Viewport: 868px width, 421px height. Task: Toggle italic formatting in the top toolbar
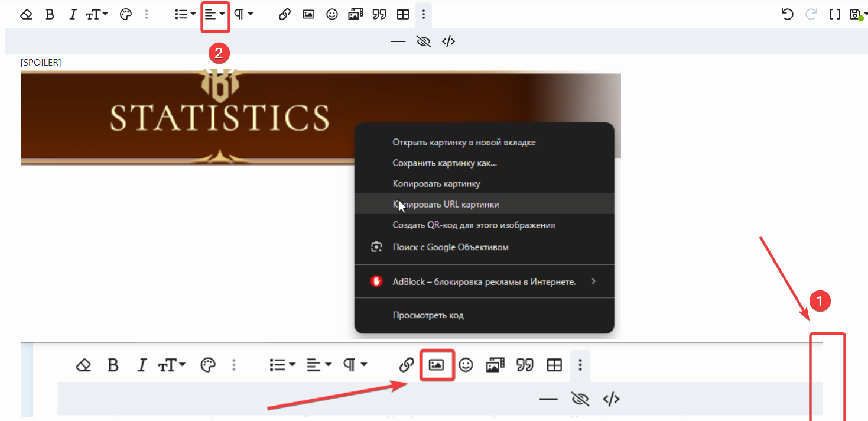pos(73,14)
